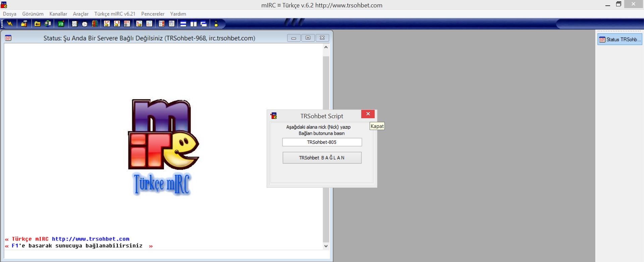Click the "F1'e basarak sunucuya bağlanabilirsiniz" text
The image size is (644, 262).
(77, 246)
